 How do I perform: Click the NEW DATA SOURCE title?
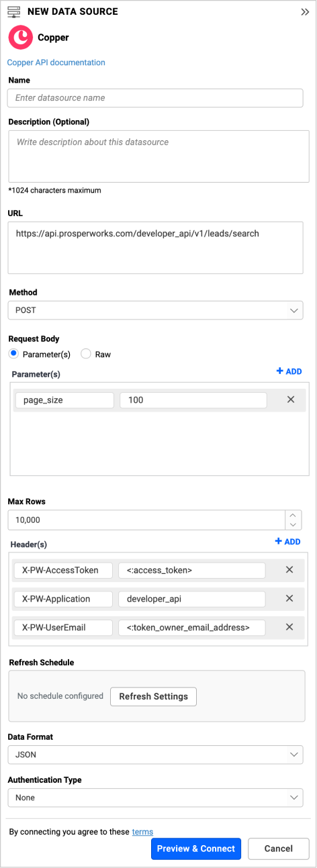pyautogui.click(x=73, y=11)
